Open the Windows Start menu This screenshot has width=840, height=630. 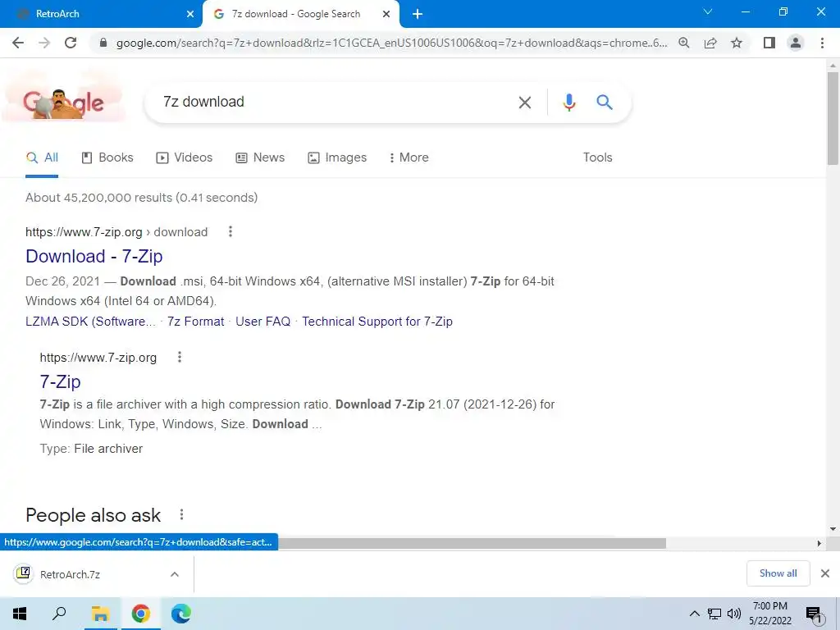click(20, 614)
